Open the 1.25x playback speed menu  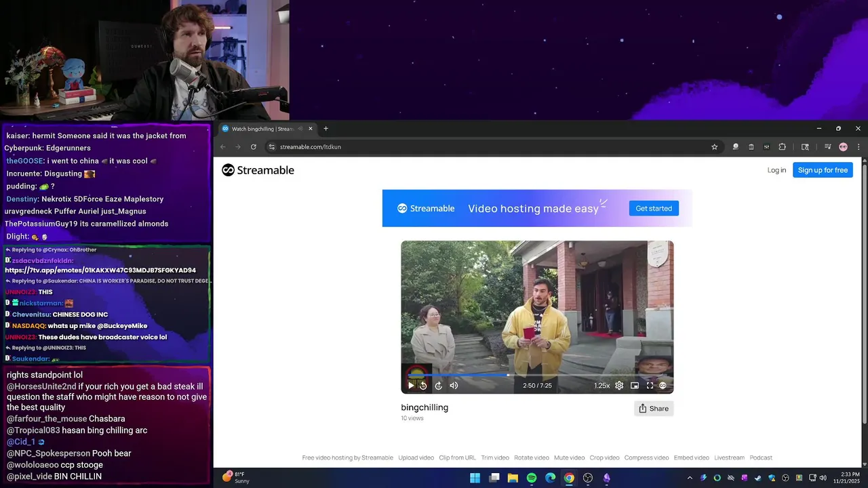click(x=601, y=386)
